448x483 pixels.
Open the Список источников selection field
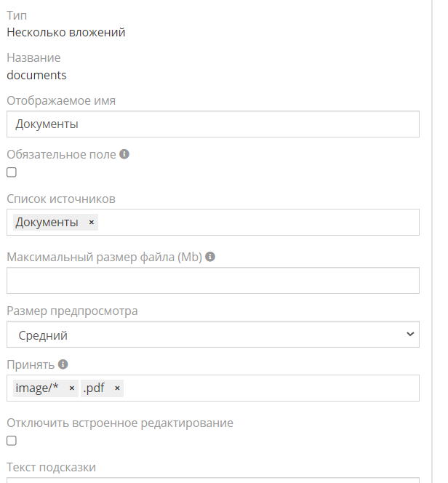255,223
